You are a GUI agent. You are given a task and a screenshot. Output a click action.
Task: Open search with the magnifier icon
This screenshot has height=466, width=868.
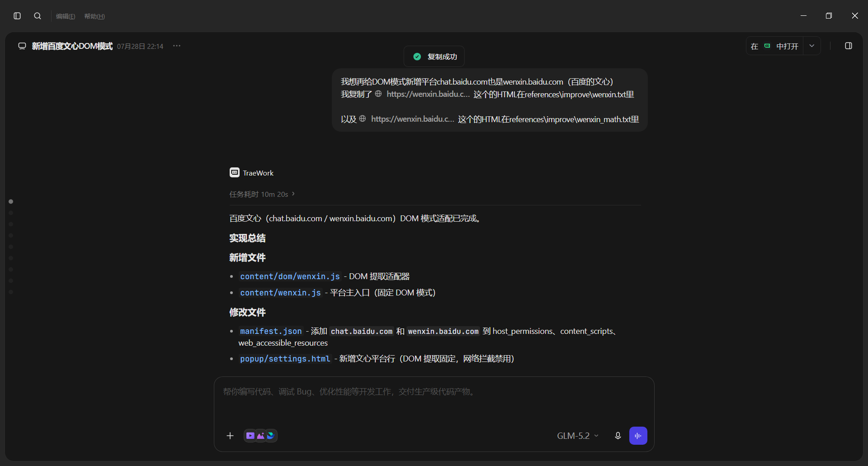[x=38, y=16]
